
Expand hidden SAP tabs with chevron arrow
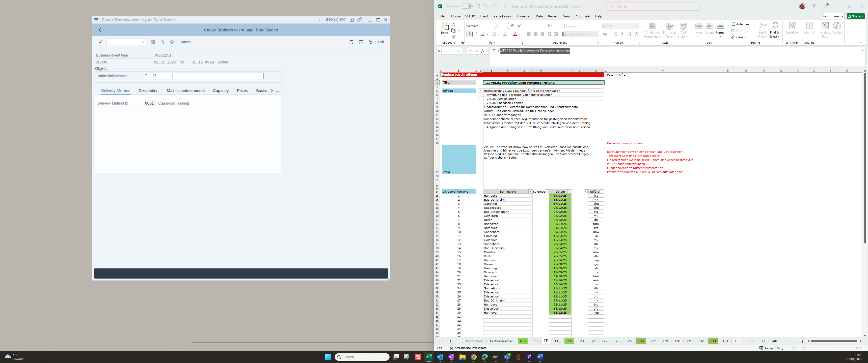[x=272, y=90]
